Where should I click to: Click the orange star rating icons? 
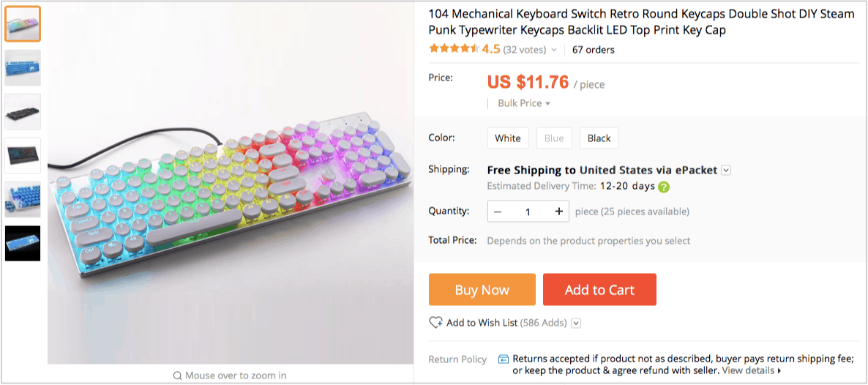coord(454,49)
